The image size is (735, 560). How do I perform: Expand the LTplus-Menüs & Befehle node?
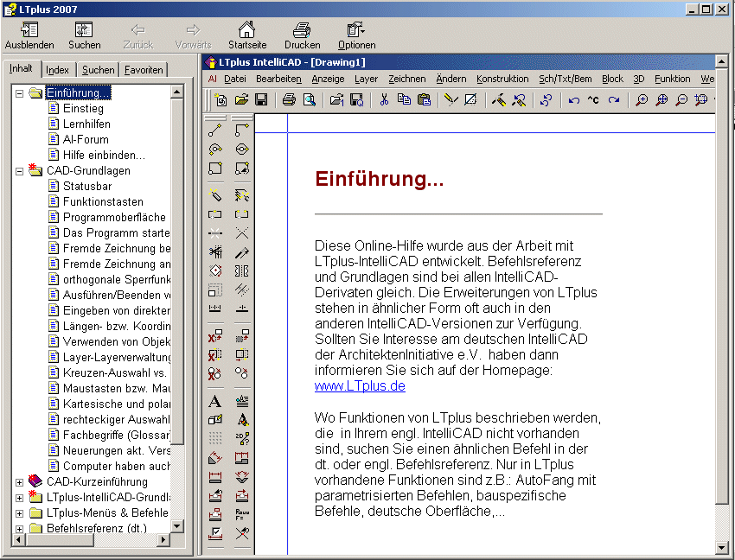click(19, 513)
